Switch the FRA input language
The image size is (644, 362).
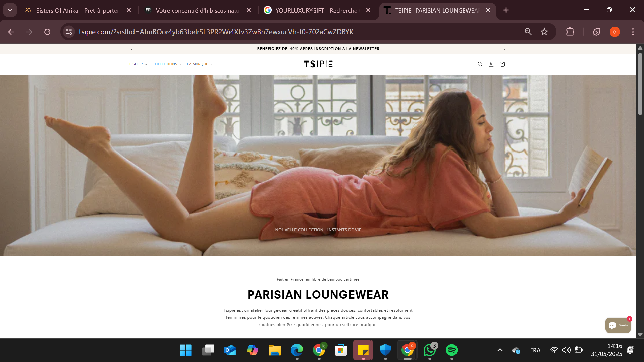[x=535, y=350]
